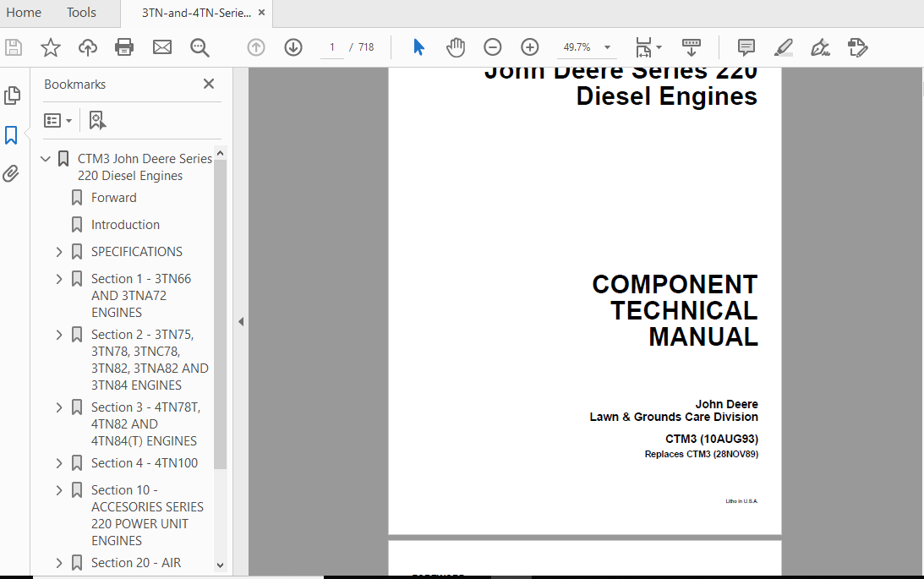This screenshot has height=579, width=924.
Task: Expand Section 1 - 3TN66 bookmark
Action: click(x=59, y=279)
